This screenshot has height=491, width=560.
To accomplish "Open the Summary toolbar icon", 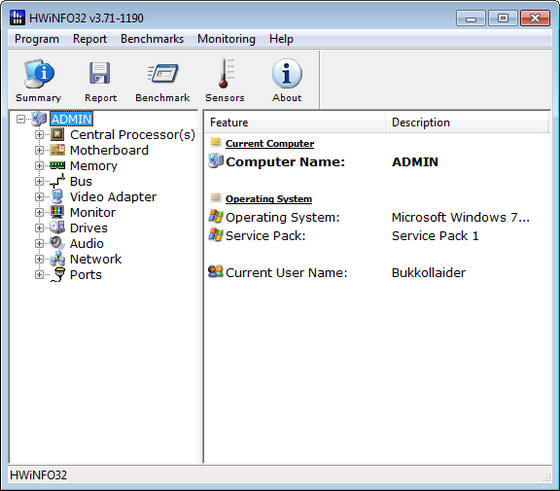I will [39, 74].
